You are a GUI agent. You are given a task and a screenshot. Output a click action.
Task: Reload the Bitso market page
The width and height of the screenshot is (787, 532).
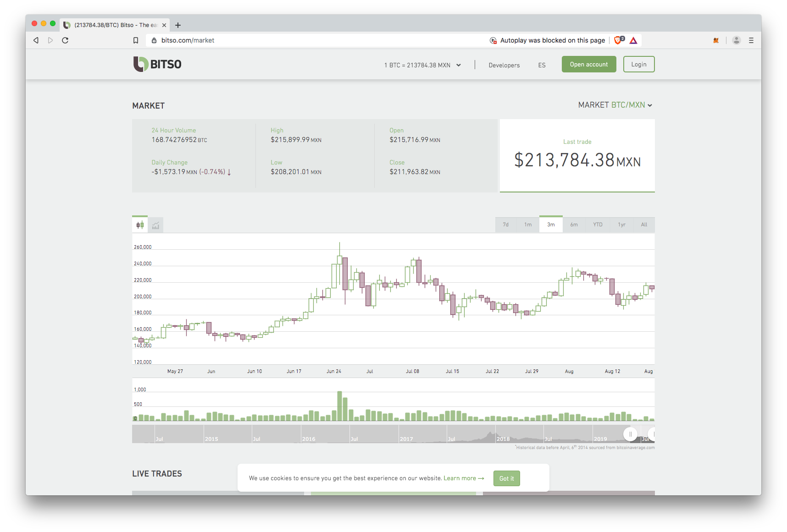click(65, 40)
